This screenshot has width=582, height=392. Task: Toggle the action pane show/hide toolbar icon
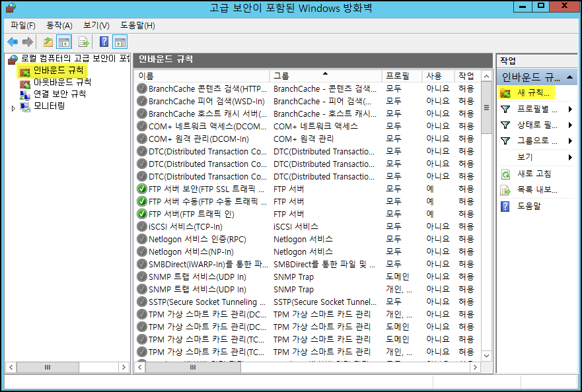(120, 42)
